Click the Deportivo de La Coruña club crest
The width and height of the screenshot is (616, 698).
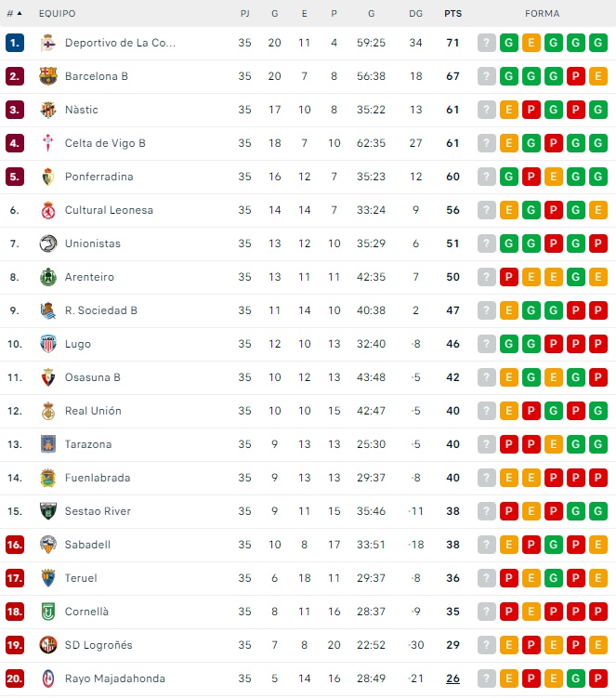[x=48, y=43]
